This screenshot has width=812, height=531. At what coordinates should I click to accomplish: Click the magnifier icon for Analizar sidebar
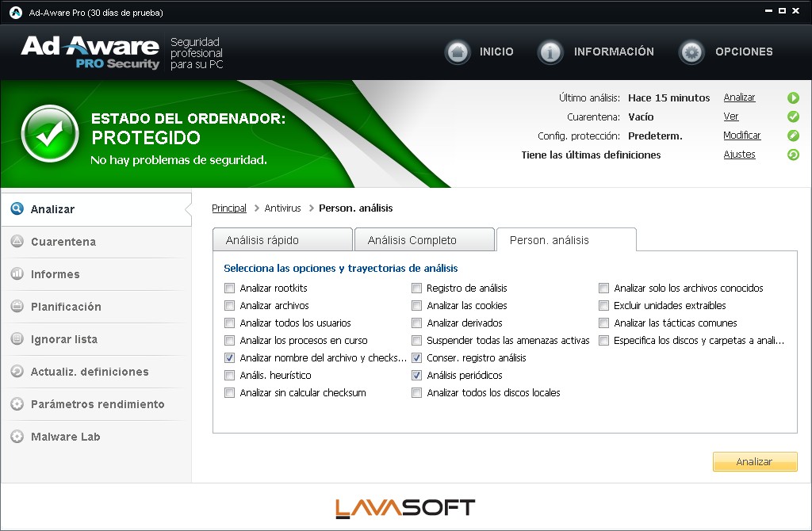tap(17, 208)
